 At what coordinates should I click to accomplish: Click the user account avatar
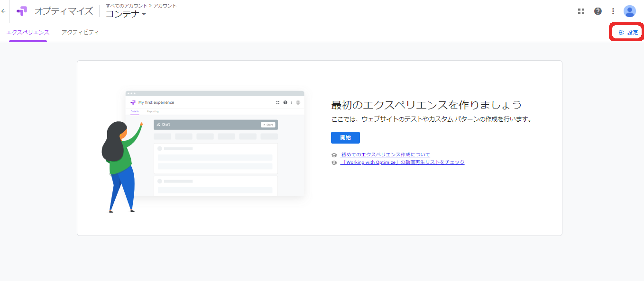pos(630,11)
